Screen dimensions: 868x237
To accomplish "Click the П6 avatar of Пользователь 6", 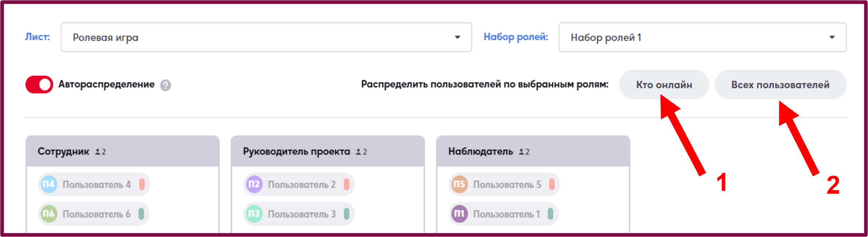I will tap(49, 214).
